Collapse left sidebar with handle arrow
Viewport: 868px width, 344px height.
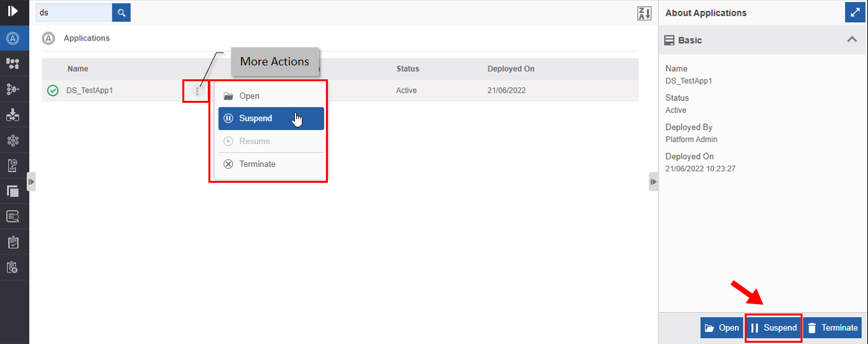31,182
